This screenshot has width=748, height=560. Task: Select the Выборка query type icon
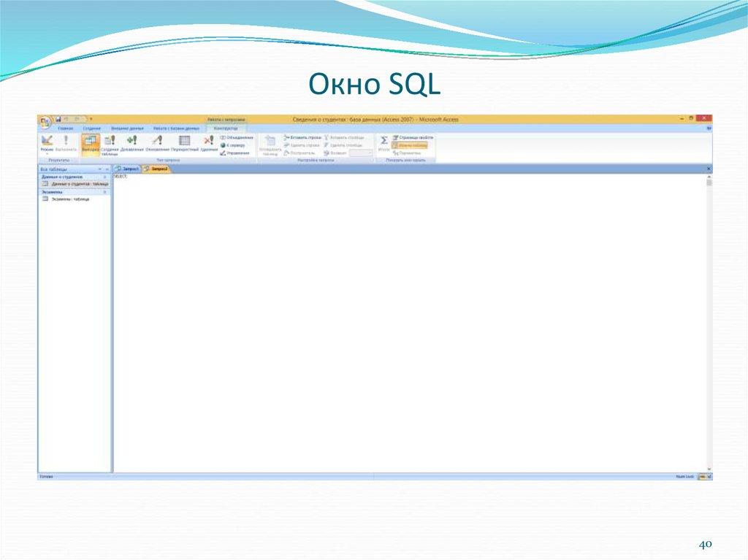pyautogui.click(x=89, y=142)
